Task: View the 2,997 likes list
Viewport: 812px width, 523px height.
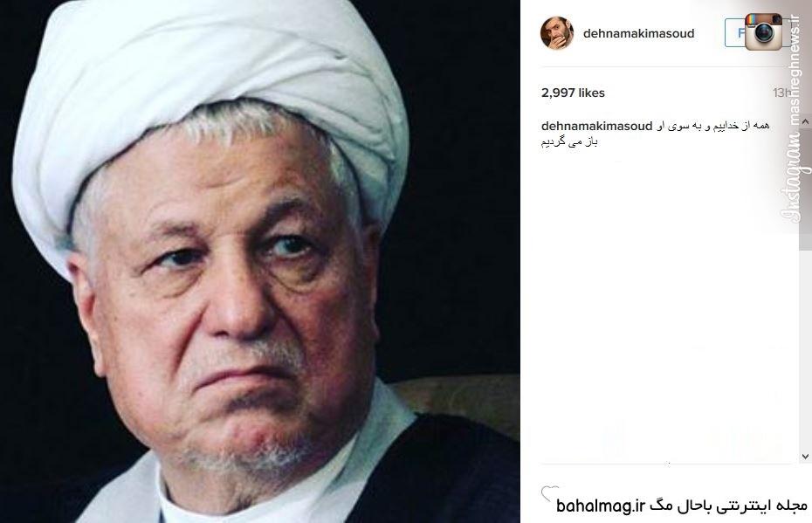Action: (573, 93)
